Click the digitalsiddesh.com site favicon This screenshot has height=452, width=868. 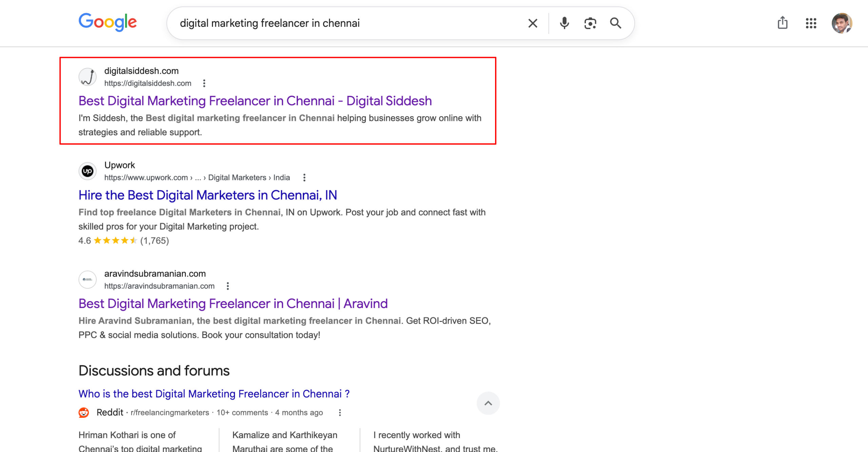(87, 77)
